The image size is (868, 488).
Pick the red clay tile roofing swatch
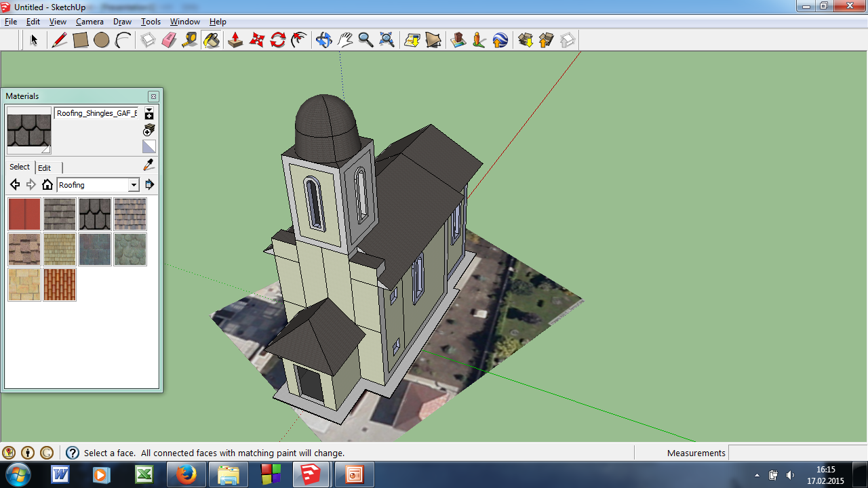[60, 285]
